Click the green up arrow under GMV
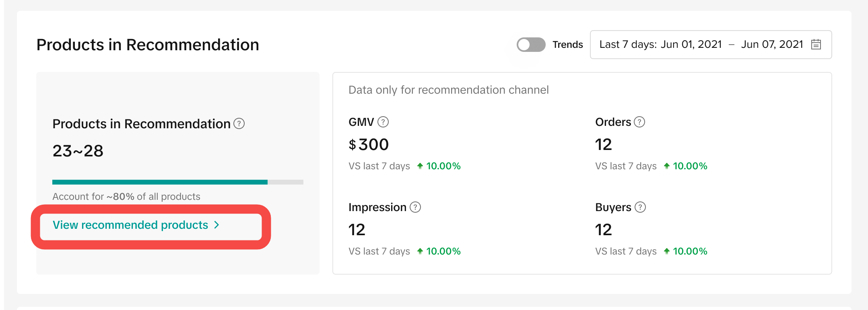This screenshot has height=310, width=868. tap(420, 166)
